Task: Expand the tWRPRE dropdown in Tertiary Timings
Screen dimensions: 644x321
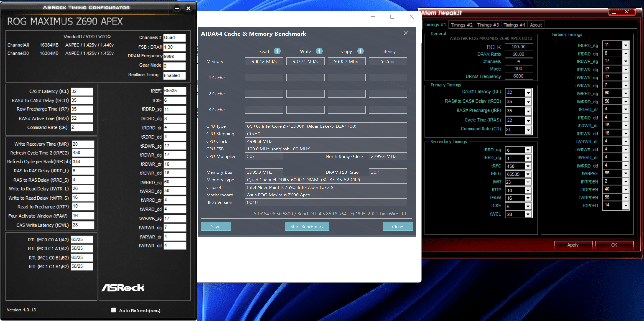Action: click(x=626, y=173)
